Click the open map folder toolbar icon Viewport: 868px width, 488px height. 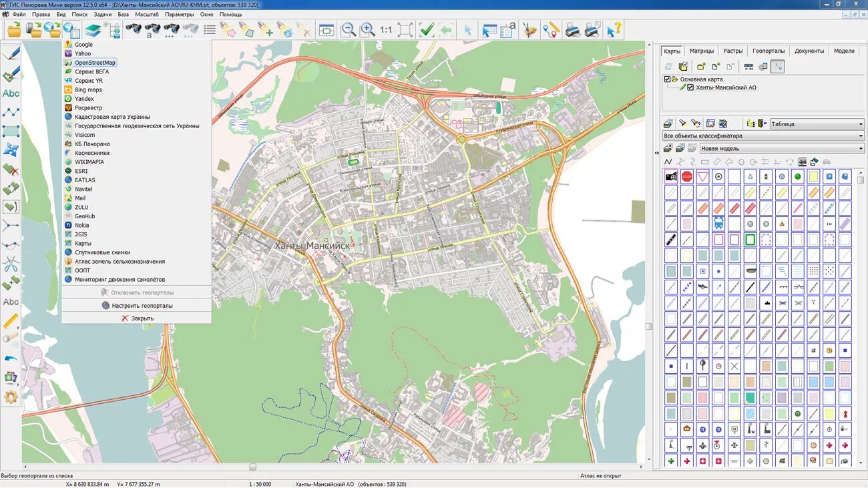pyautogui.click(x=14, y=29)
